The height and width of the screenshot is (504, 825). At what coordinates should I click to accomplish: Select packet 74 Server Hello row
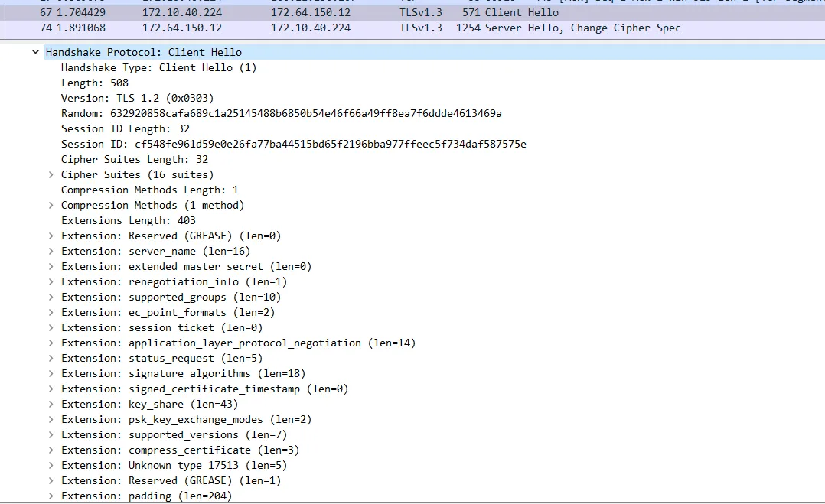pyautogui.click(x=306, y=28)
